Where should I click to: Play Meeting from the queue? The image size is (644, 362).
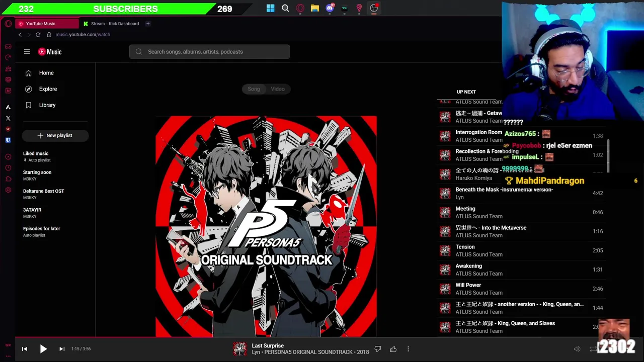[x=521, y=212]
